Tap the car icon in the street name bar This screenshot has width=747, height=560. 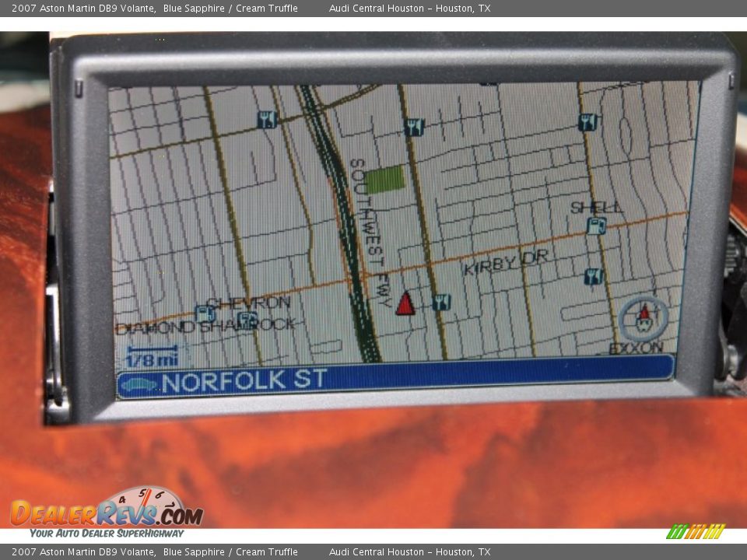pyautogui.click(x=139, y=384)
